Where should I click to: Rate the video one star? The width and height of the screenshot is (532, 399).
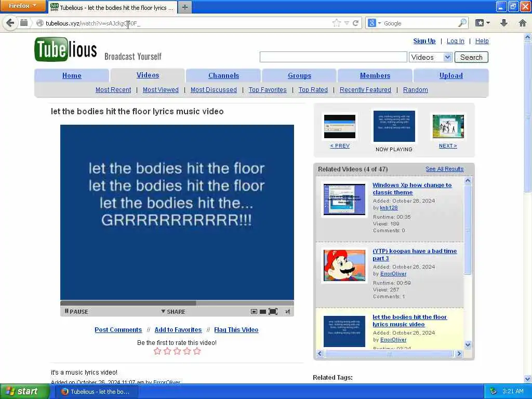157,351
